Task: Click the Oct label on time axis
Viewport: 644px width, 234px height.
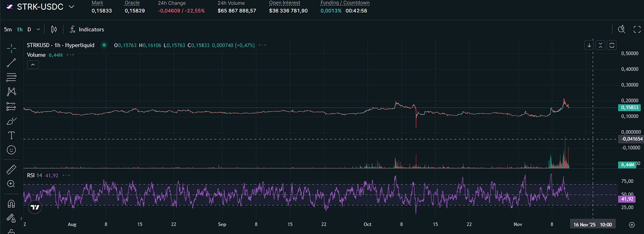Action: coord(368,225)
